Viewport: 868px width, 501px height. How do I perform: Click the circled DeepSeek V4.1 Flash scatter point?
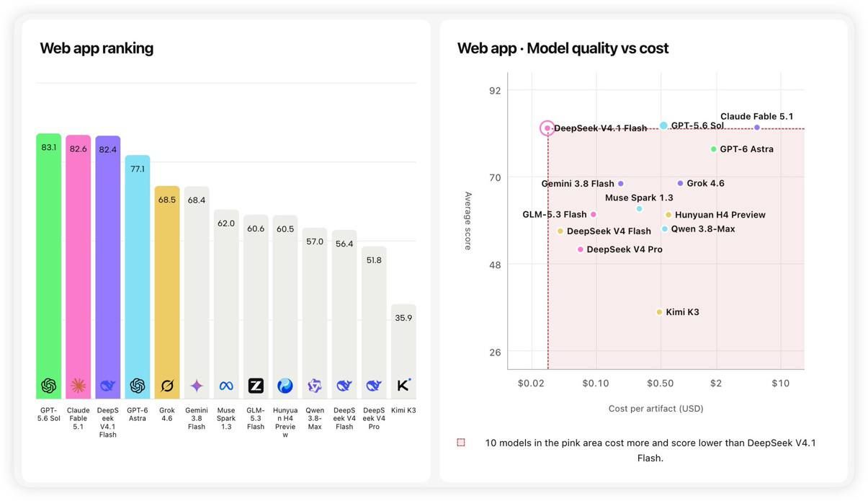[x=547, y=128]
